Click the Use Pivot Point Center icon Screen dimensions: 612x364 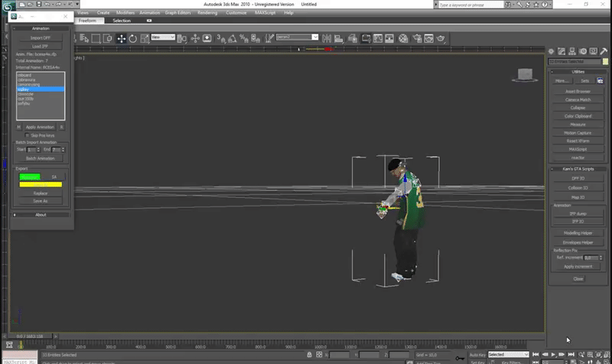181,38
